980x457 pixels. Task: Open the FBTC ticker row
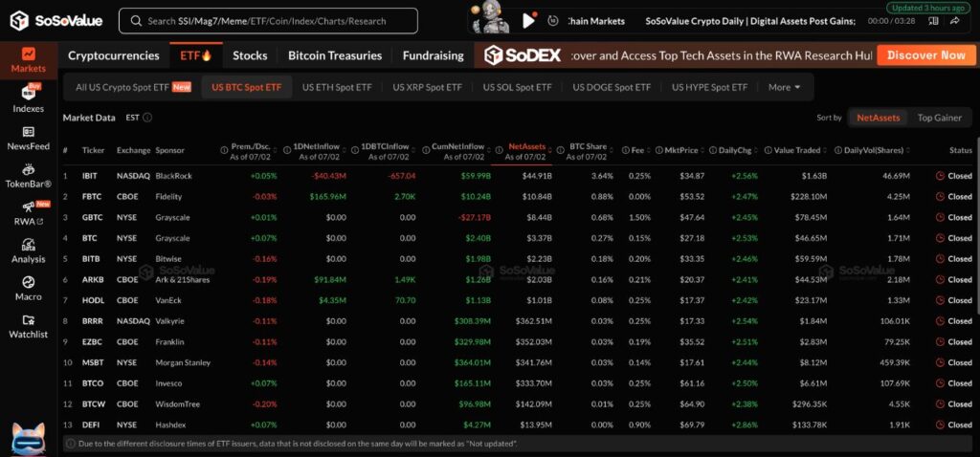coord(518,197)
